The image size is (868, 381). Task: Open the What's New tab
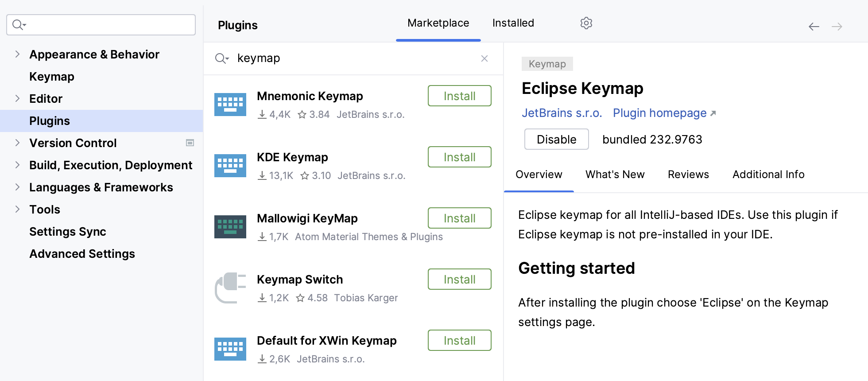click(615, 175)
